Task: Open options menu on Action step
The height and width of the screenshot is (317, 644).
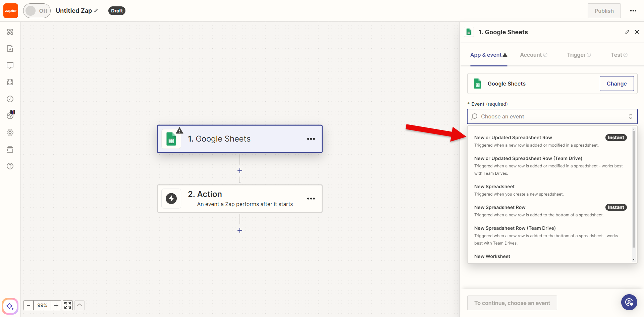Action: click(311, 199)
